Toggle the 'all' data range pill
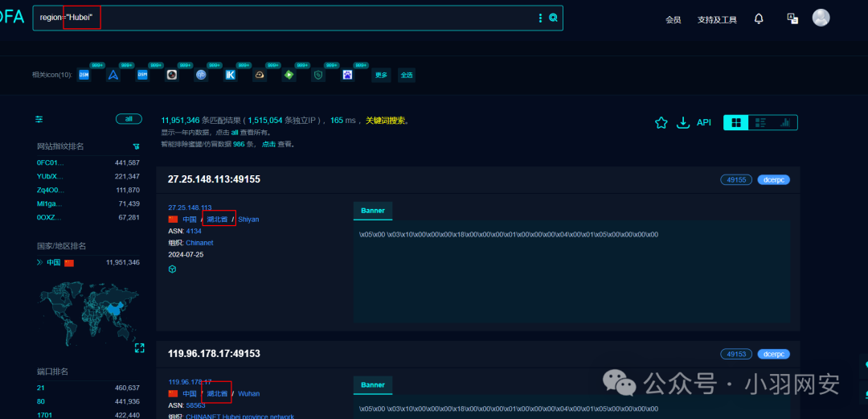The height and width of the screenshot is (419, 868). tap(129, 119)
